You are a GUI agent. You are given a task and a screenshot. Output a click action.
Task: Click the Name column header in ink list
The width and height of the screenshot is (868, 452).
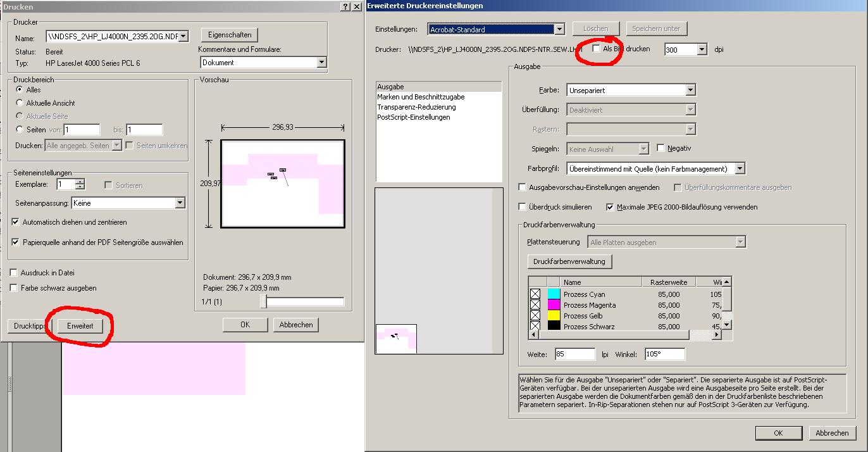pyautogui.click(x=601, y=282)
